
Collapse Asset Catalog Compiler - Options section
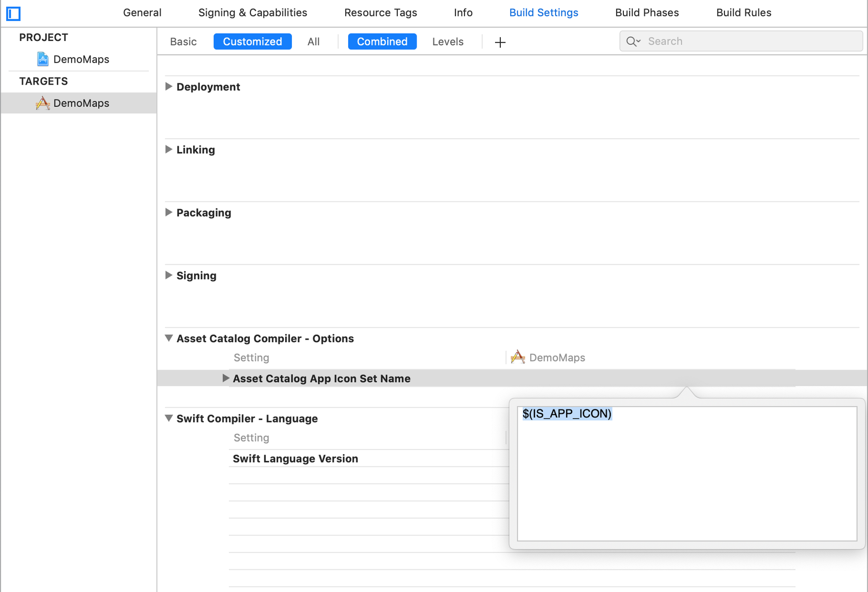pos(169,338)
